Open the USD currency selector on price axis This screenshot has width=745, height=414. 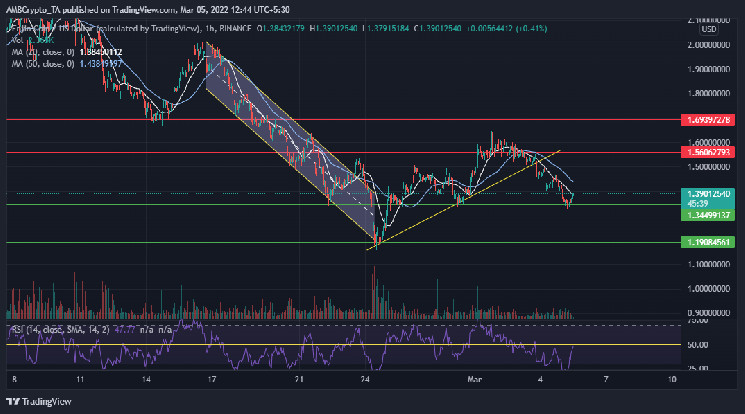[x=708, y=29]
